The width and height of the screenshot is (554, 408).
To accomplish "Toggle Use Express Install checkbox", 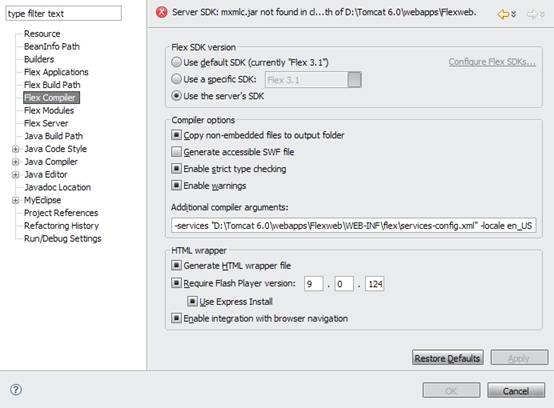I will coord(192,301).
